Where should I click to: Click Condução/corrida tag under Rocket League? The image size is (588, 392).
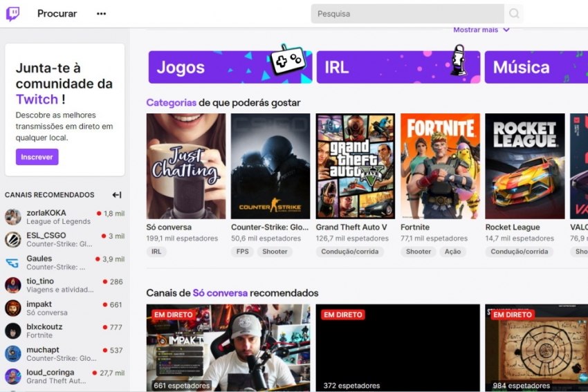tap(520, 252)
